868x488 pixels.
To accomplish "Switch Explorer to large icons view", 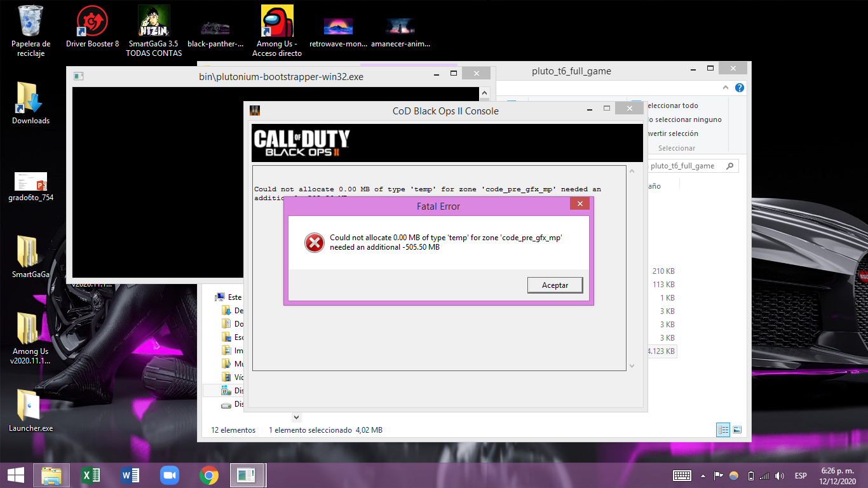I will coord(737,430).
